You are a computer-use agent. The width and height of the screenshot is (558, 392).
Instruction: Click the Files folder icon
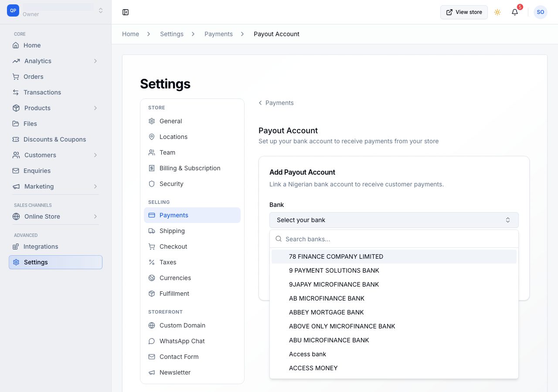(16, 124)
